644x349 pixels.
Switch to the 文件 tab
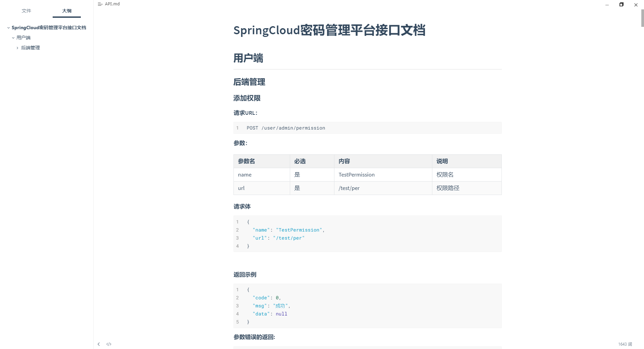click(26, 11)
